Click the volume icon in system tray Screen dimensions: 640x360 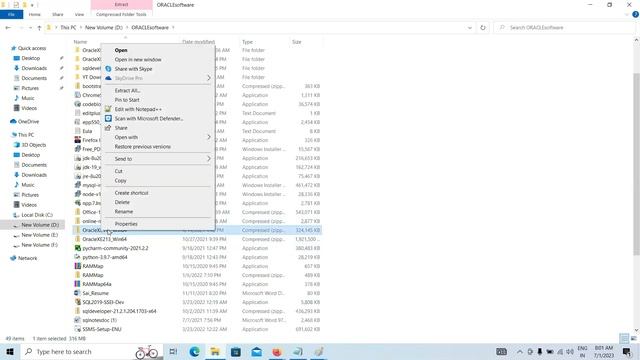(570, 351)
